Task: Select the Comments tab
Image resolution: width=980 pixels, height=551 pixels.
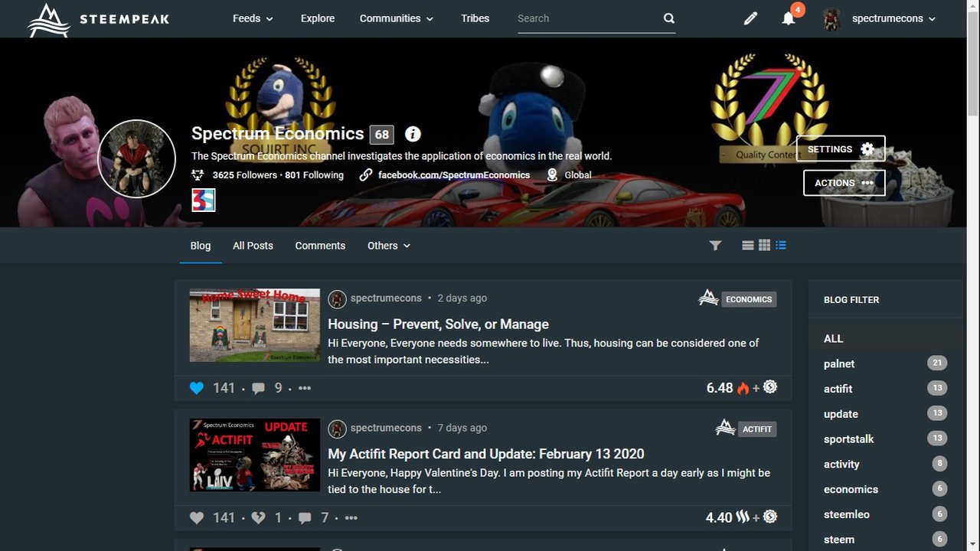Action: pos(320,246)
